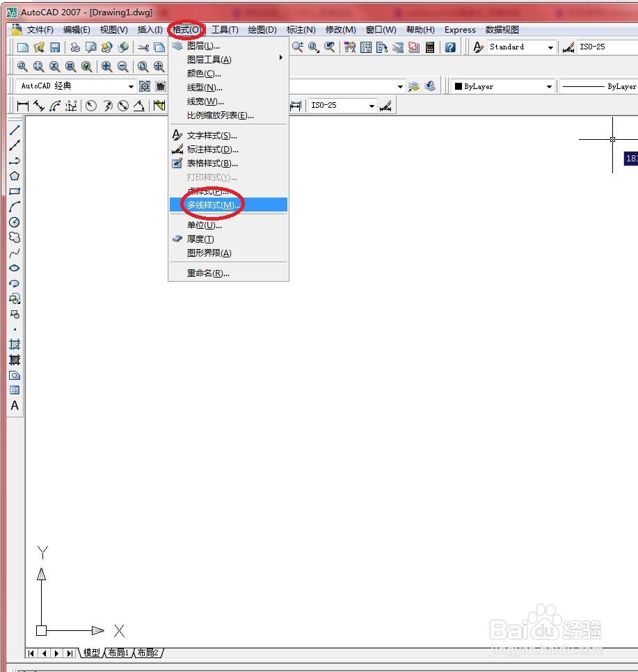Click the last-tab navigation arrow
Screen dimensions: 638x672
click(x=70, y=653)
